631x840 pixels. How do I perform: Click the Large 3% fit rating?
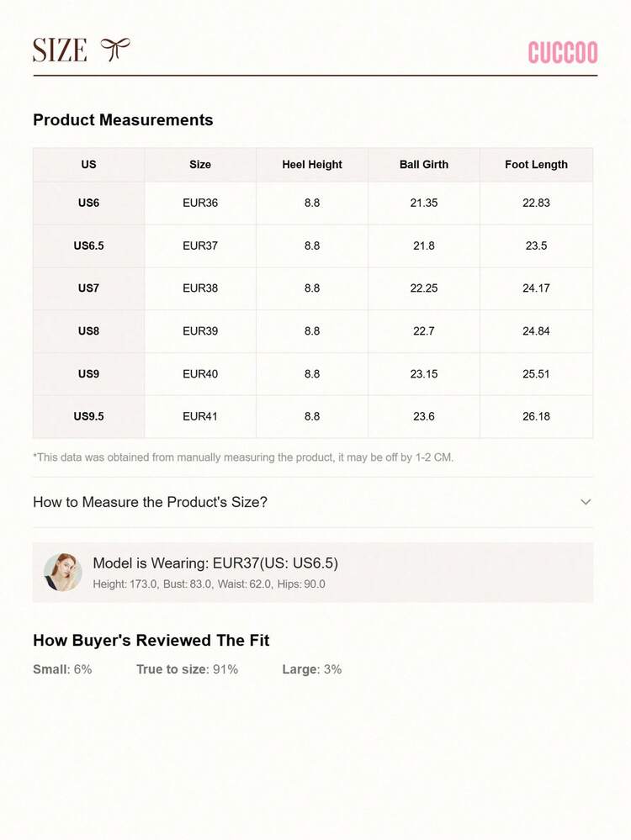[312, 669]
